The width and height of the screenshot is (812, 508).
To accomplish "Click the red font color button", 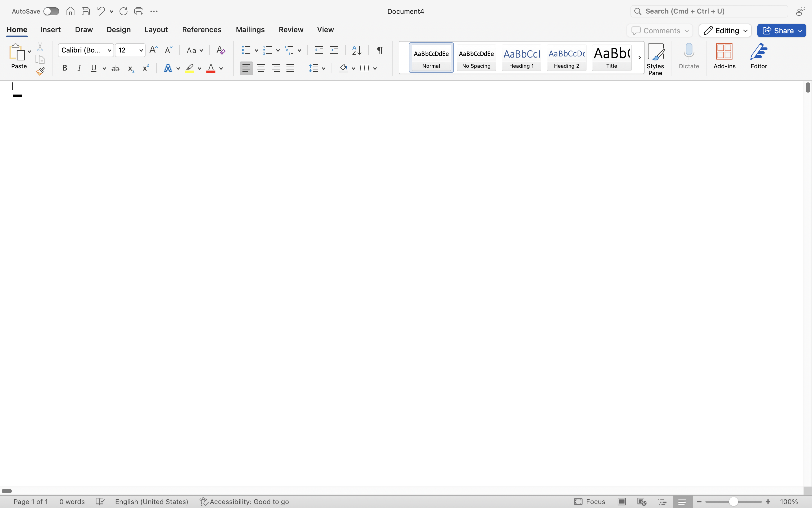I will click(x=211, y=68).
